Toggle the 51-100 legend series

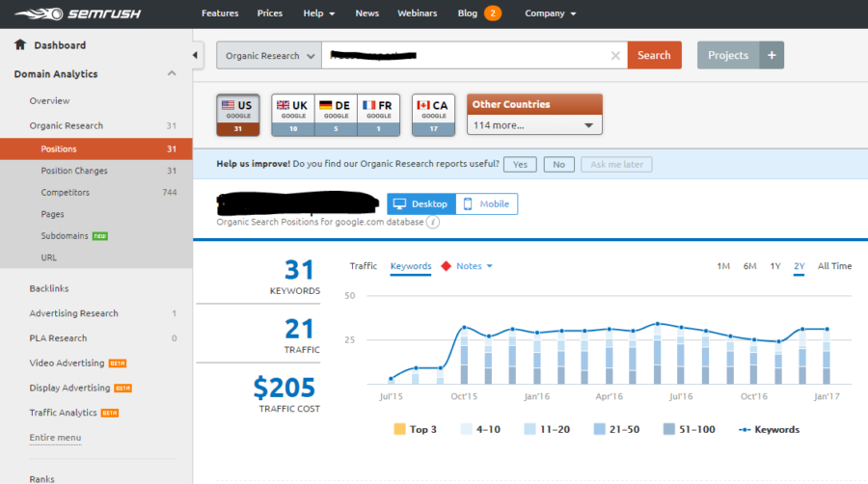[x=690, y=429]
